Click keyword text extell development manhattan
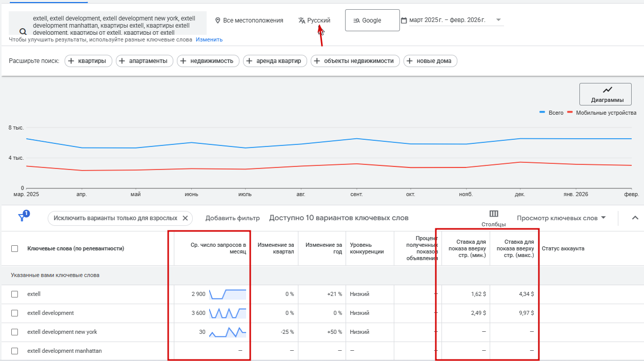Viewport: 644px width, 361px height. click(x=65, y=351)
